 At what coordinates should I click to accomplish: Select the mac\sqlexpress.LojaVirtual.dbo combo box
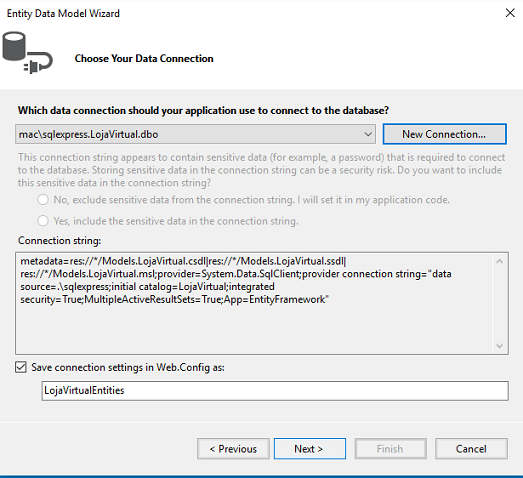[x=195, y=134]
